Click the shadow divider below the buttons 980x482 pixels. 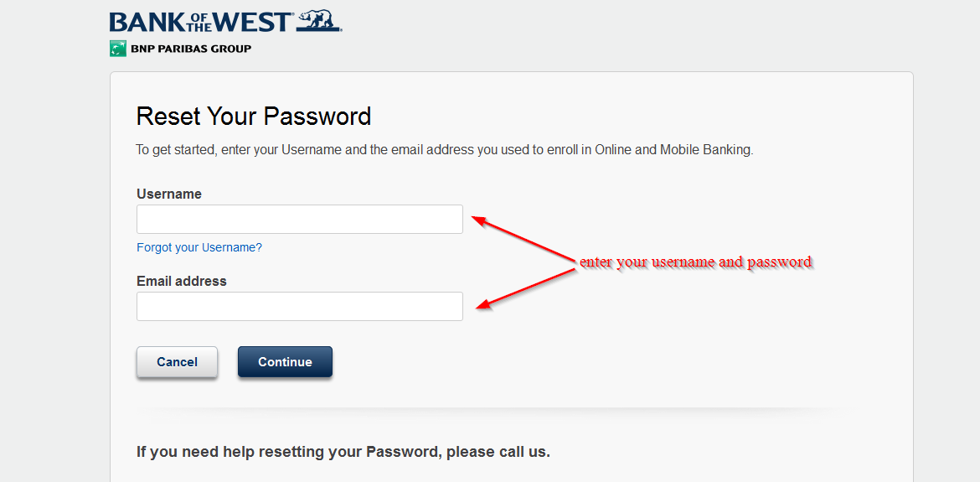(x=491, y=410)
